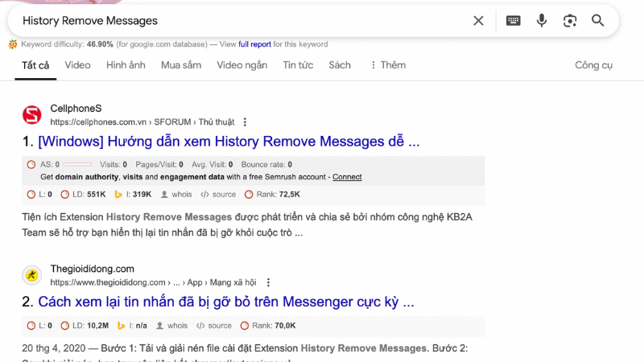Click the Semrush logo beside Keyword difficulty
Screen dimensions: 644x362
point(13,44)
